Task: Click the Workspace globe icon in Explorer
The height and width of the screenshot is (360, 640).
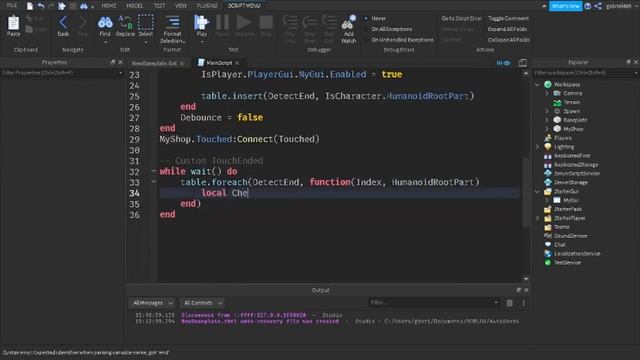Action: [x=548, y=84]
